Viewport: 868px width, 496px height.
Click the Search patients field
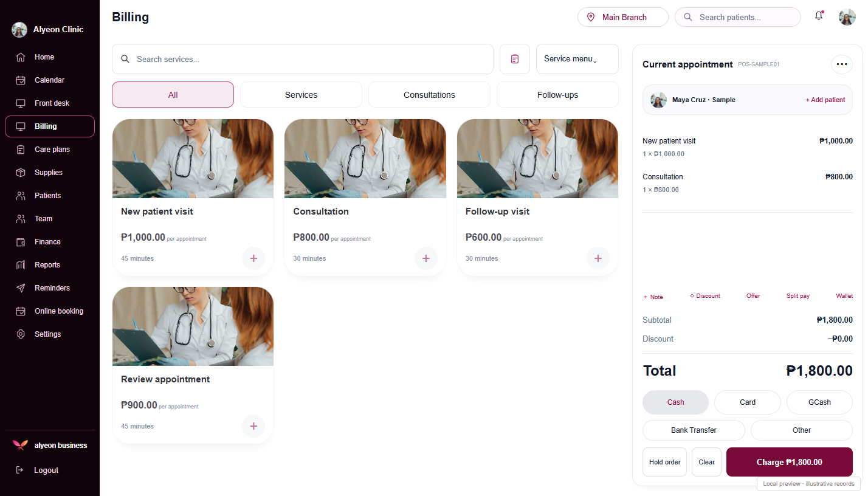pyautogui.click(x=738, y=17)
